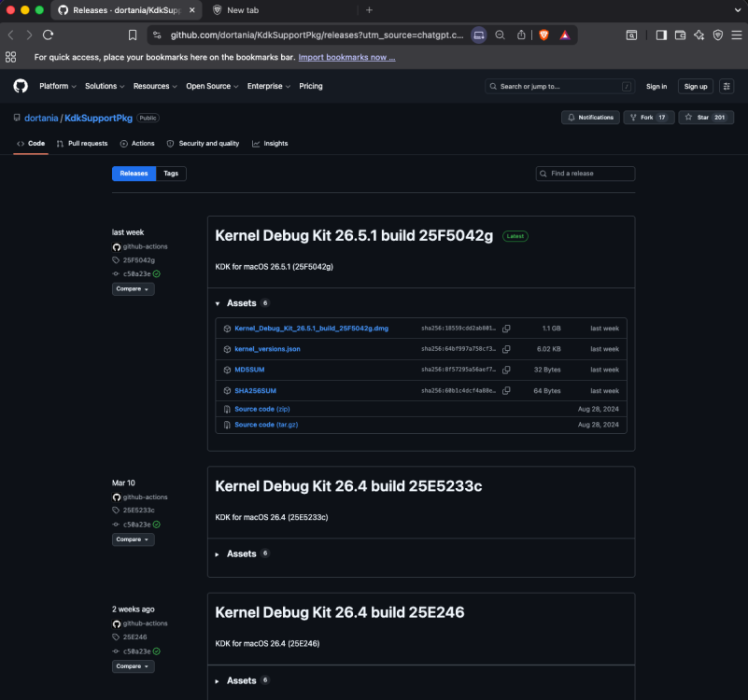Open the search tabs icon in the toolbar
Viewport: 748px width, 700px height.
coord(631,35)
